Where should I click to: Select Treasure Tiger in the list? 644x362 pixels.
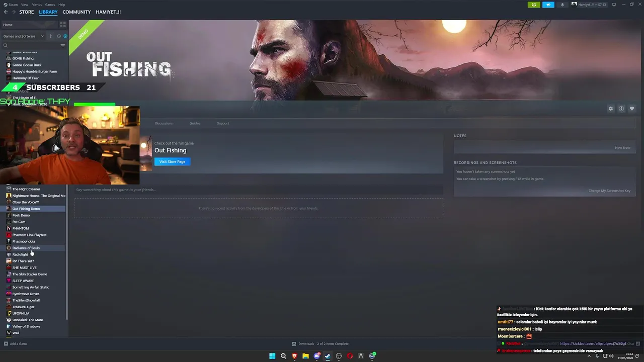23,307
